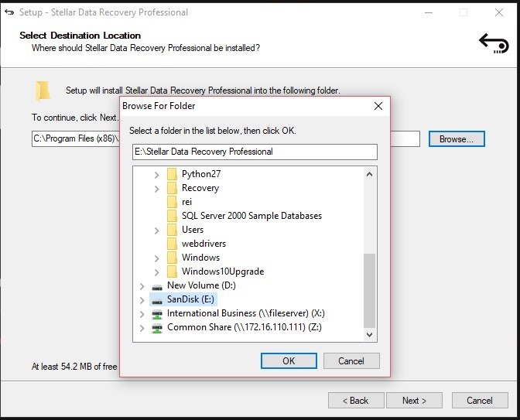Proceed with the Next button

pos(414,401)
